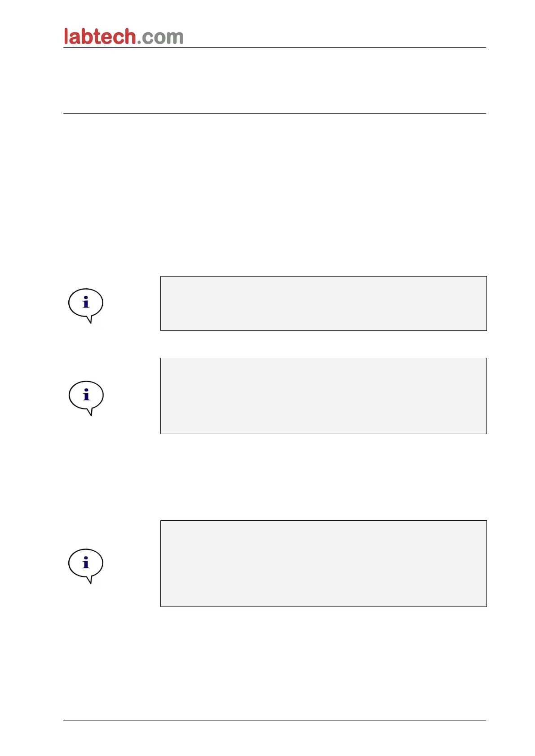Click the tail of the bottom info bubble
This screenshot has height=756, width=535.
coord(90,580)
